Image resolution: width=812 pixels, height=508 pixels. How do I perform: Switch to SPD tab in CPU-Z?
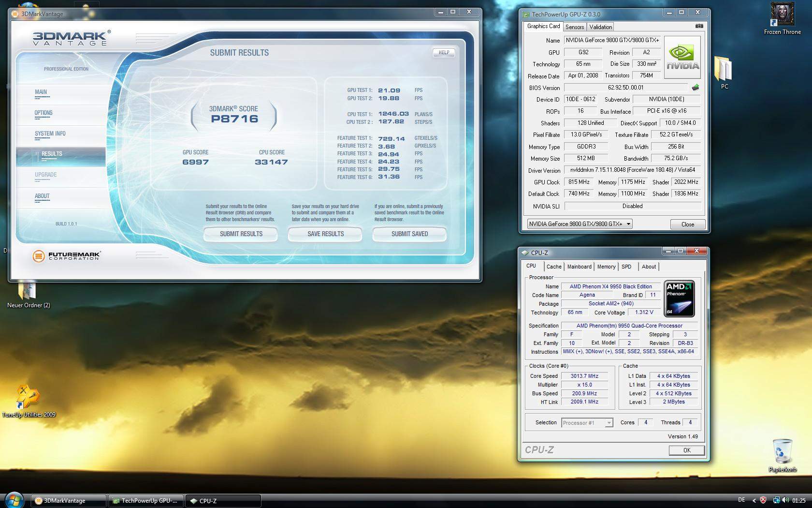pos(626,267)
